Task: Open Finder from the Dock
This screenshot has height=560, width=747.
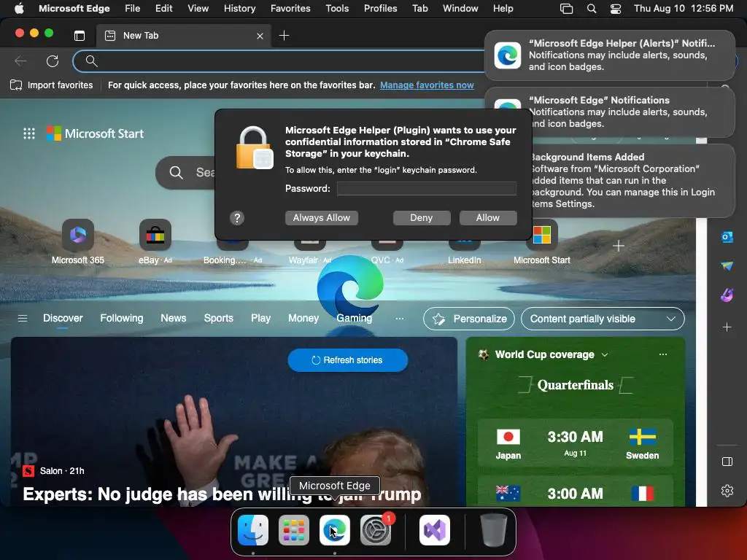Action: coord(253,530)
